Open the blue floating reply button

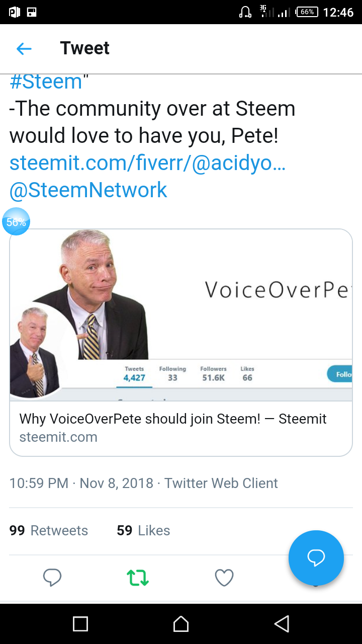coord(316,557)
